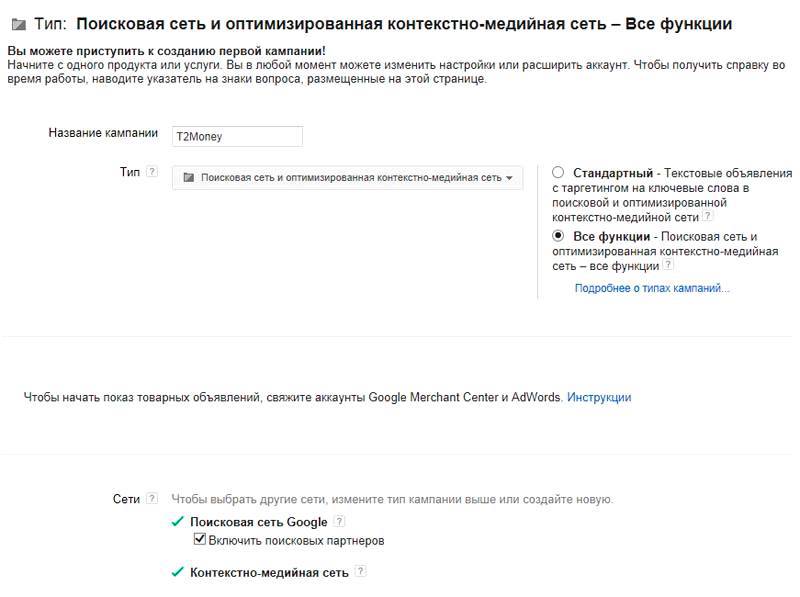Open help for Контекстно-медийная сеть
The image size is (800, 597).
click(x=360, y=573)
